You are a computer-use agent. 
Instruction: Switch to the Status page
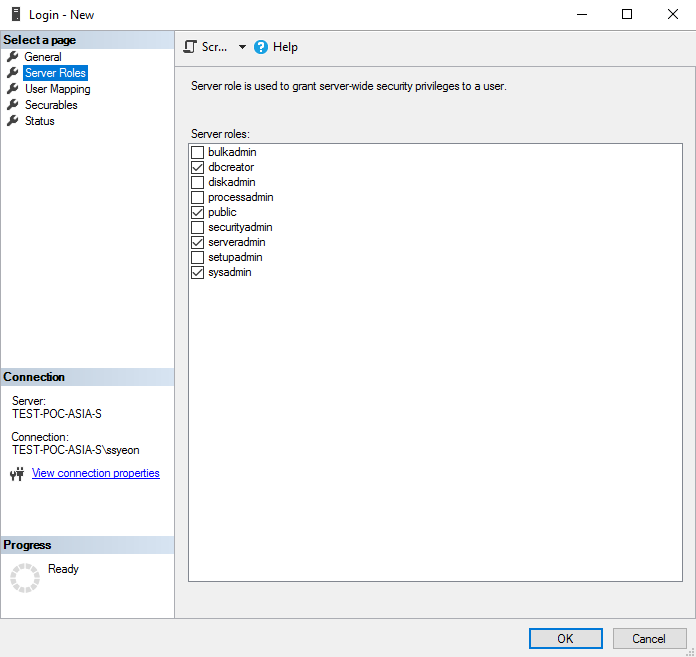[40, 121]
